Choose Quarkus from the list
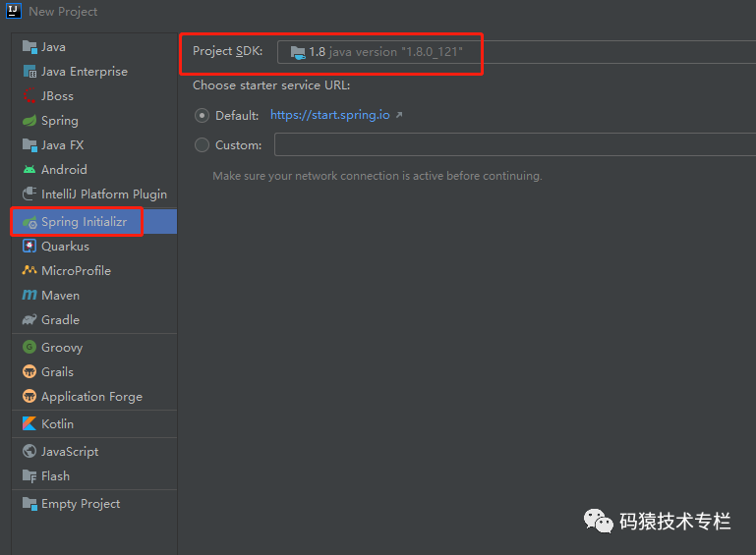The width and height of the screenshot is (756, 555). click(x=94, y=247)
